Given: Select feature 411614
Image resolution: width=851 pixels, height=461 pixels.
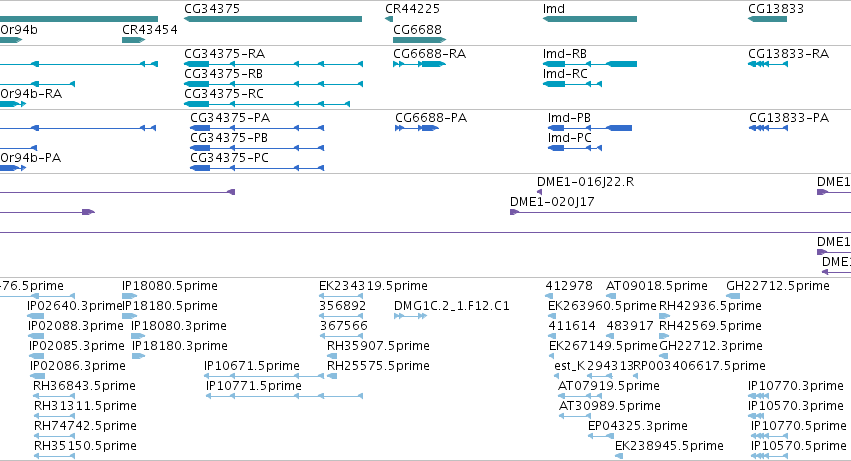Looking at the screenshot, I should click(572, 326).
